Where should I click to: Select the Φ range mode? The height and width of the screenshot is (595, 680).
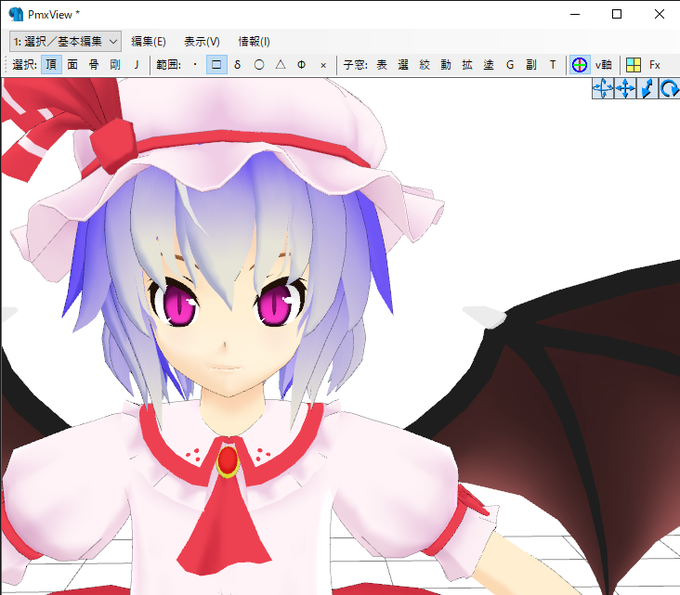(x=301, y=65)
